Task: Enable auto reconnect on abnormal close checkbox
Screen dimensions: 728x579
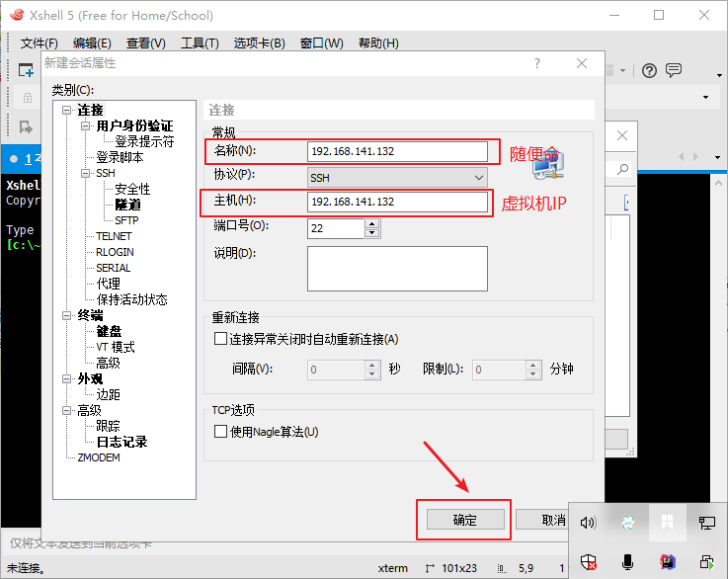Action: pyautogui.click(x=220, y=339)
